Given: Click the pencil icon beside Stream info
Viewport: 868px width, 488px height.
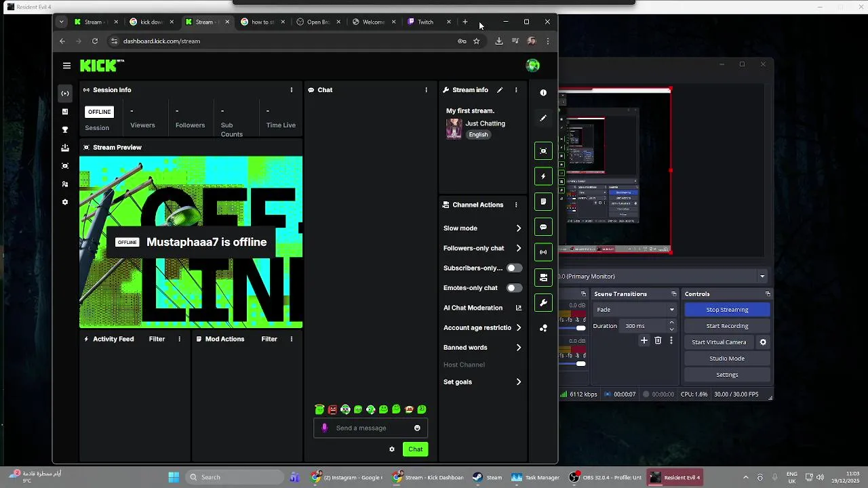Looking at the screenshot, I should pyautogui.click(x=500, y=89).
